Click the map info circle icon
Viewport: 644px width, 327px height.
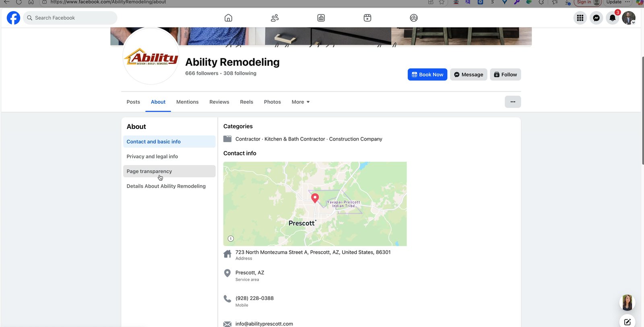tap(231, 238)
